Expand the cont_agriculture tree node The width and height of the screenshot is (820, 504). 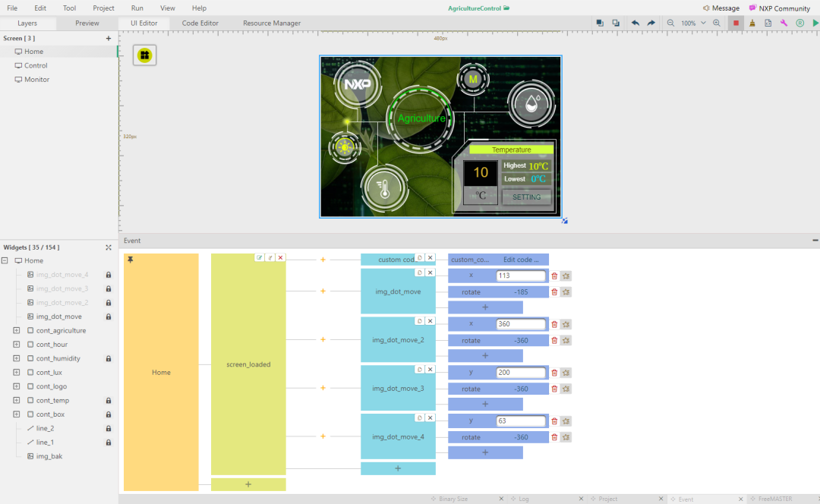click(16, 330)
